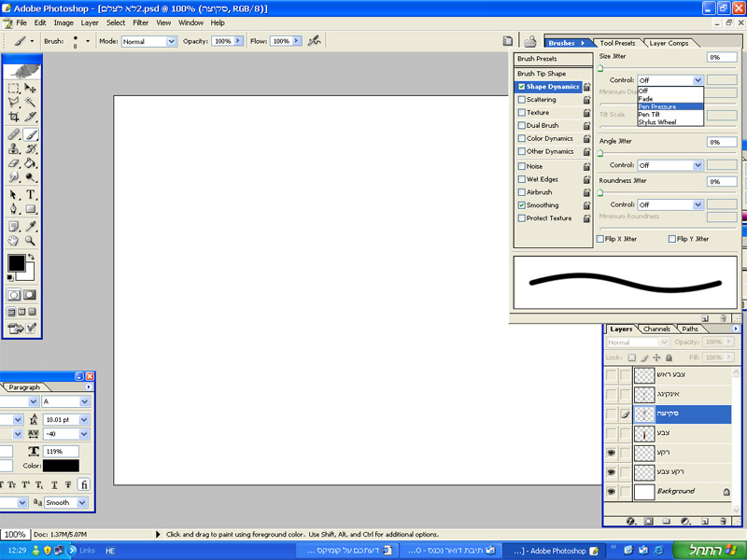Switch to the Tool Presets tab
Screen dimensions: 747x560
tap(617, 43)
